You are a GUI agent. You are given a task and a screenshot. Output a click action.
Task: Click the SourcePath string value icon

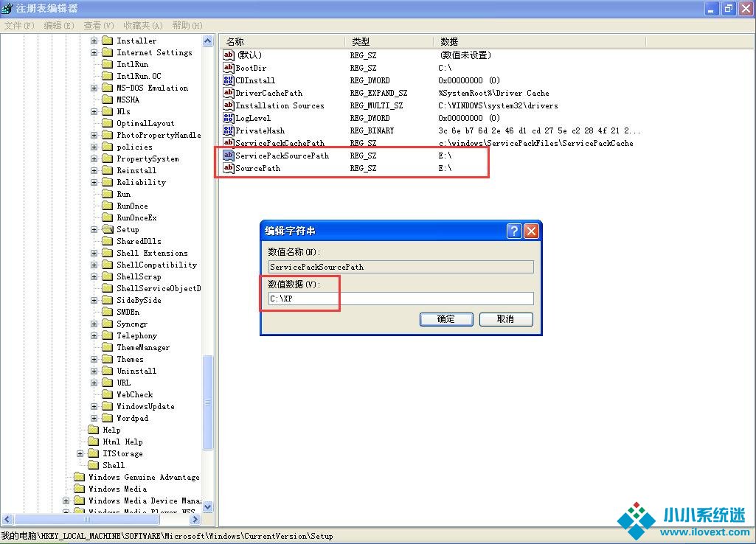pos(229,168)
